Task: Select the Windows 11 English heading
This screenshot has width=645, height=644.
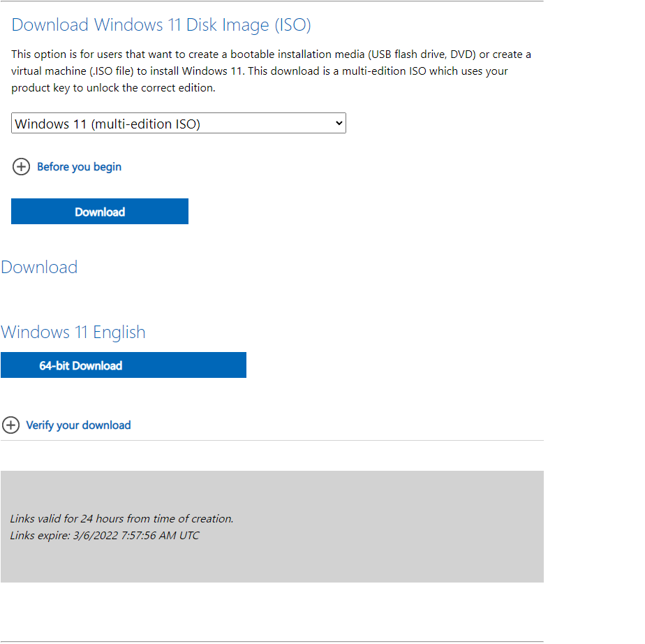Action: pos(73,332)
